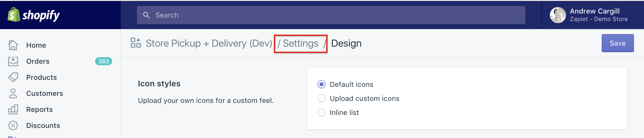The height and width of the screenshot is (138, 644).
Task: Go back to Settings breadcrumb
Action: [301, 43]
